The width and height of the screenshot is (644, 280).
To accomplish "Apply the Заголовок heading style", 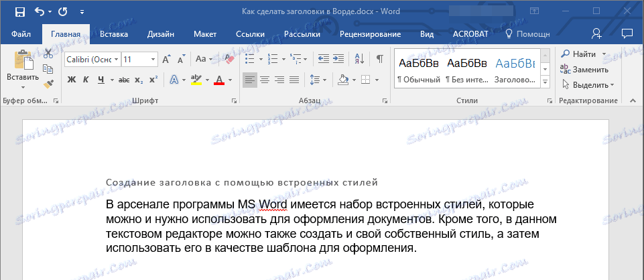I will click(515, 69).
